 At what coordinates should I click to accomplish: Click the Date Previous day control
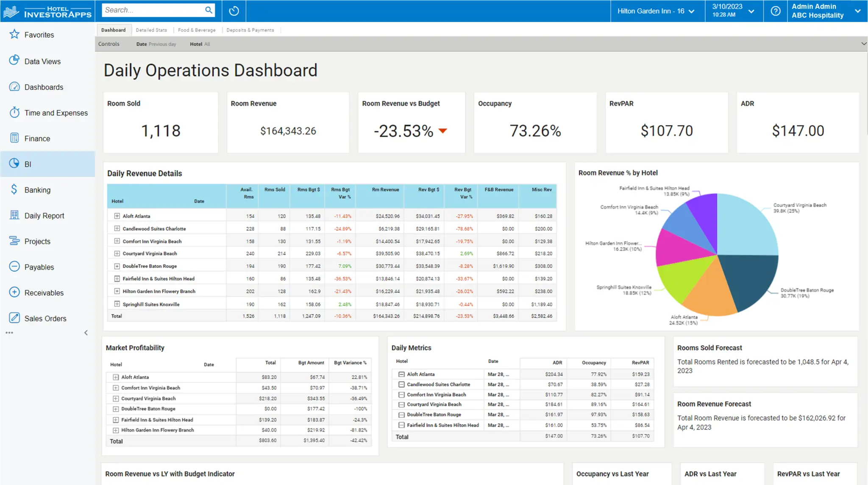tap(156, 44)
